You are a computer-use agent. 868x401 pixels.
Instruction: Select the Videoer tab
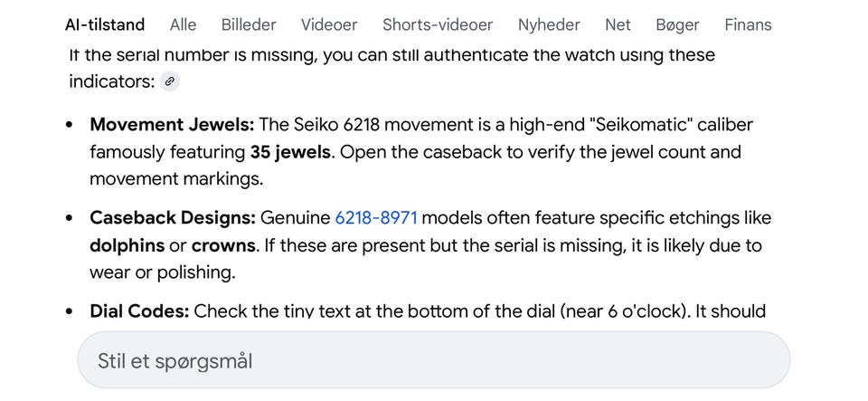[x=329, y=24]
